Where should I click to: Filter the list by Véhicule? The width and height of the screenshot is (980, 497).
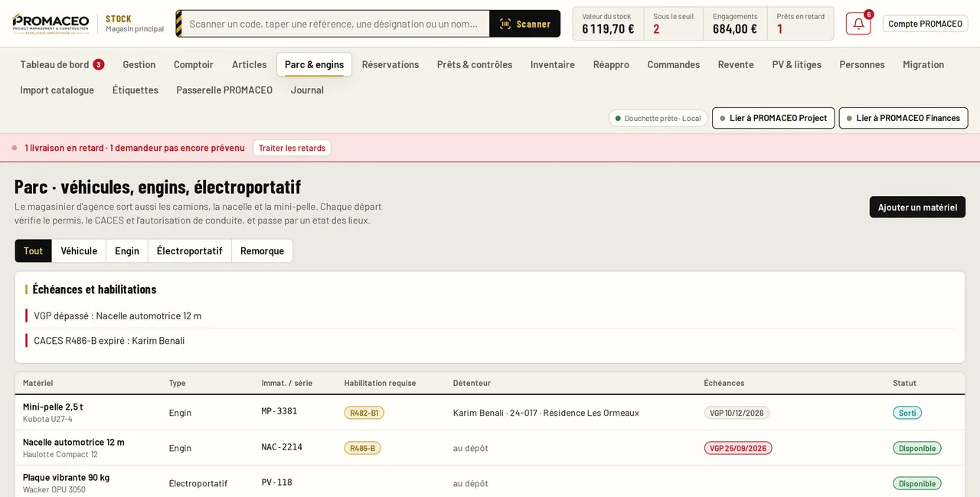point(79,250)
